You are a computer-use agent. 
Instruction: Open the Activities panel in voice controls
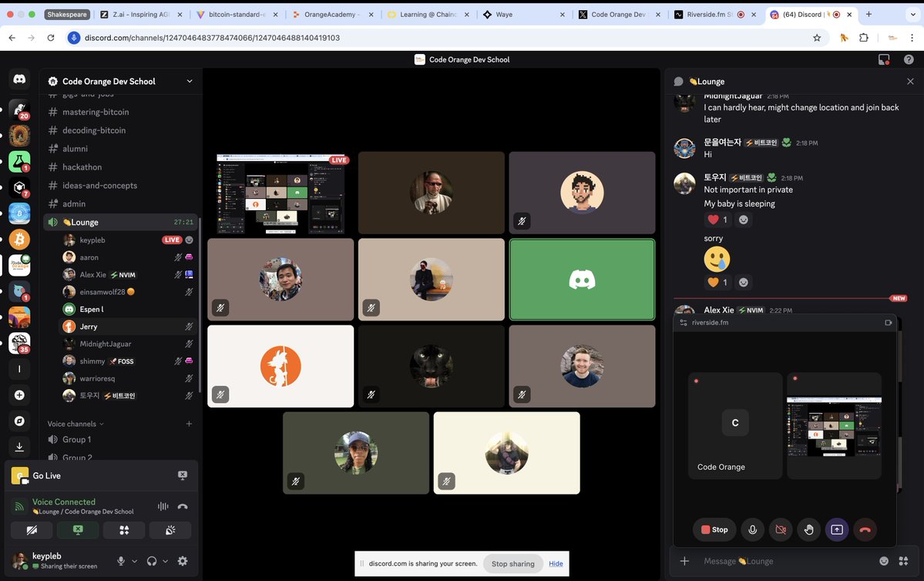(123, 530)
